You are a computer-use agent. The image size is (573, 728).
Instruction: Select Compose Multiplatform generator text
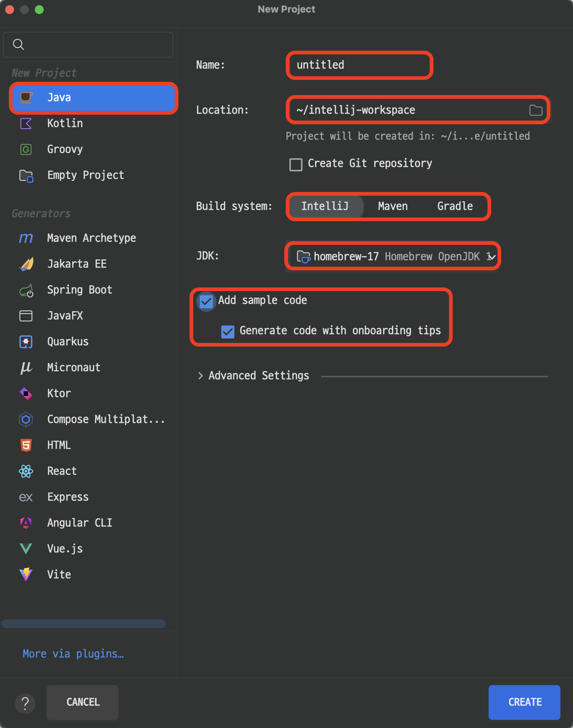(x=106, y=419)
